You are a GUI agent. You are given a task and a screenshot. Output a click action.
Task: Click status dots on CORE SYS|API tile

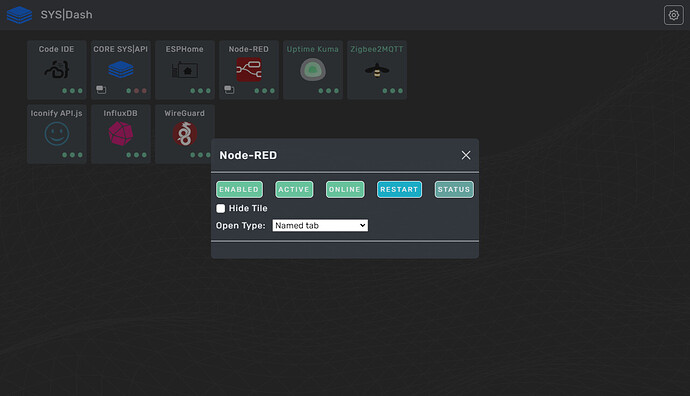(136, 91)
